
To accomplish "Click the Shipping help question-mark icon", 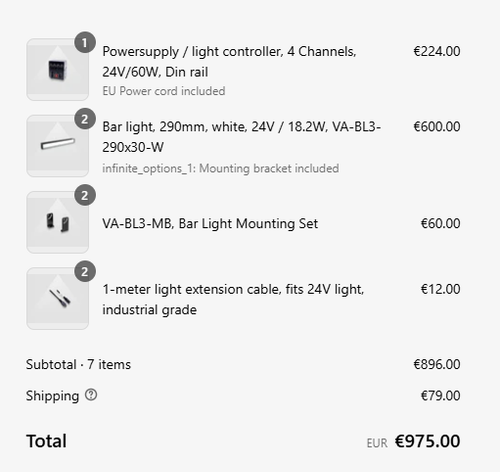I will tap(91, 395).
